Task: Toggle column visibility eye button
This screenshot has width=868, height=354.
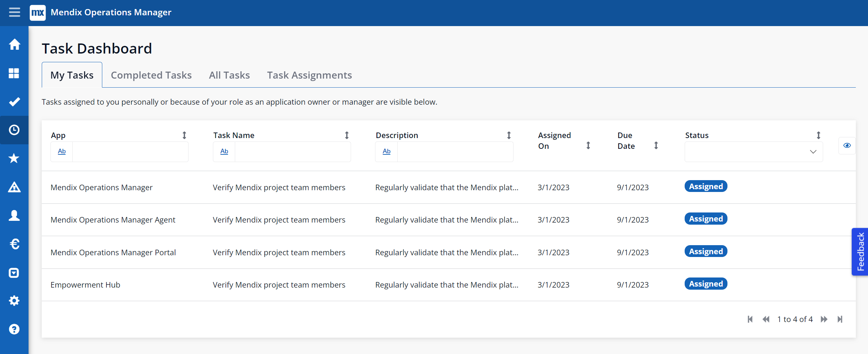Action: click(847, 145)
